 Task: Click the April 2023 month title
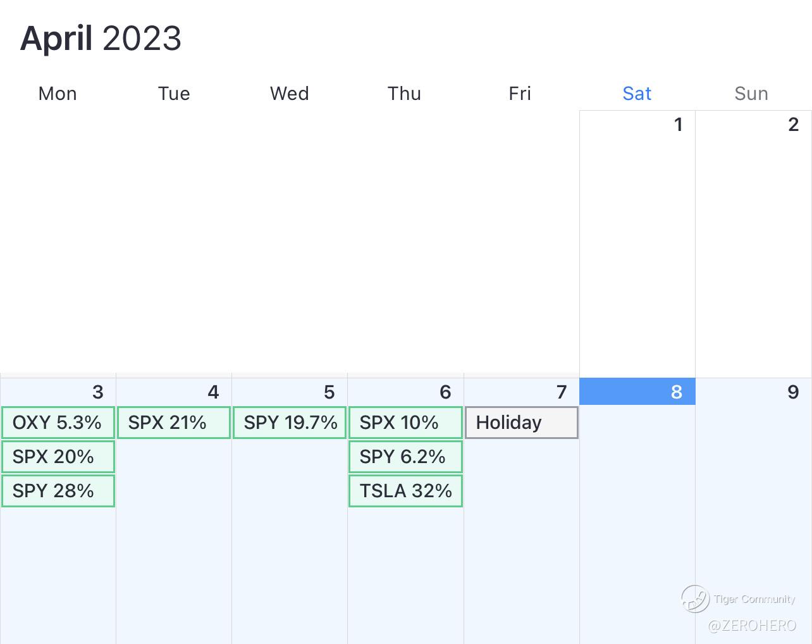tap(101, 39)
